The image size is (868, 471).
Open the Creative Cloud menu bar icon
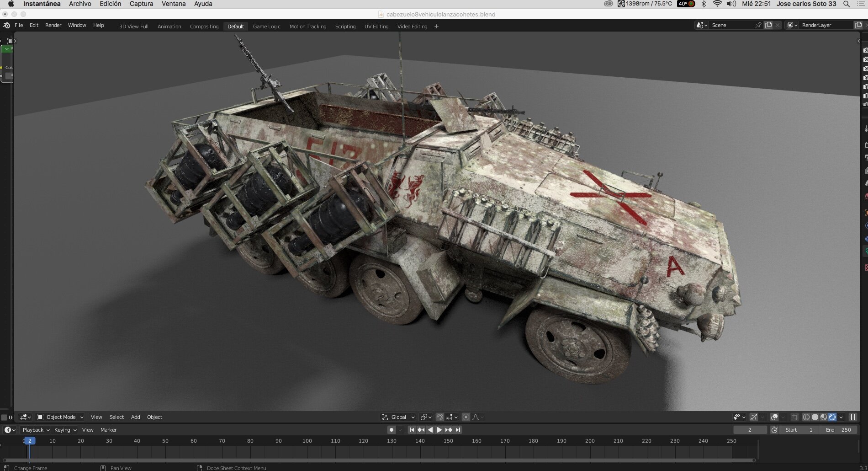608,4
